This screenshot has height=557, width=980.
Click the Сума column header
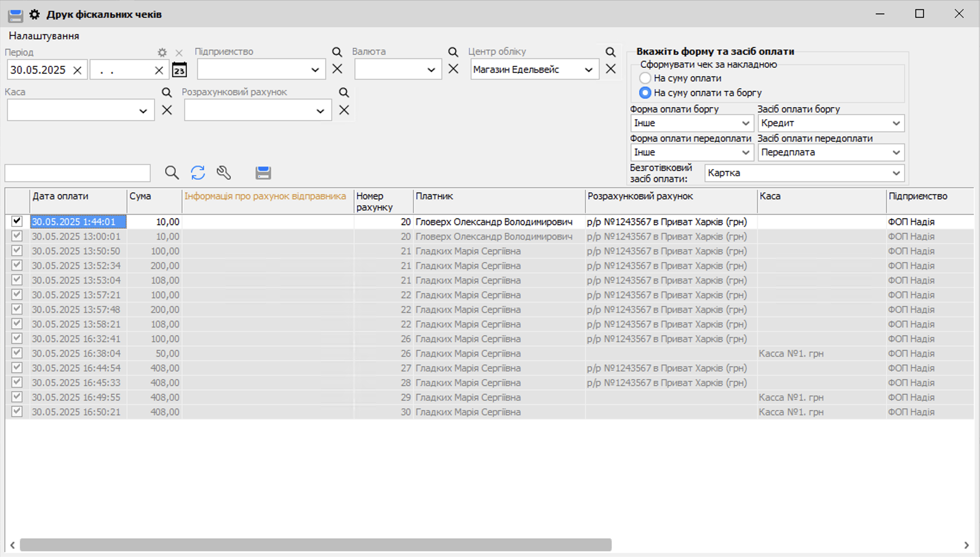click(x=140, y=196)
